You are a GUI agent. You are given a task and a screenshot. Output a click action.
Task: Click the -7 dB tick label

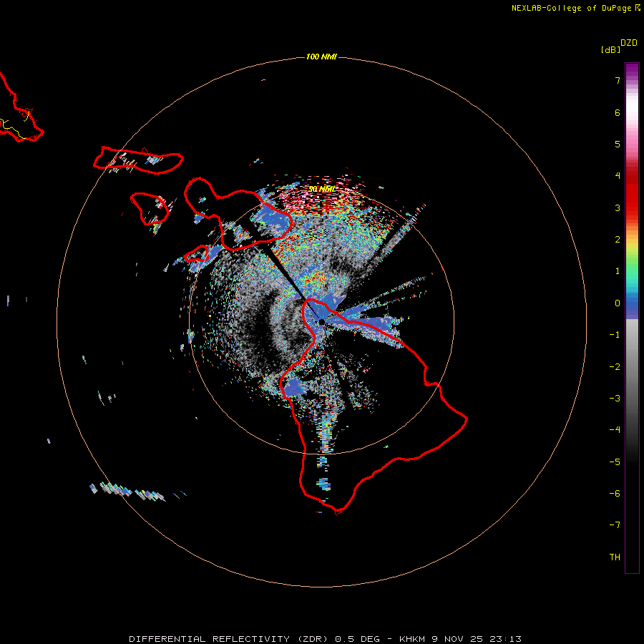coord(615,525)
